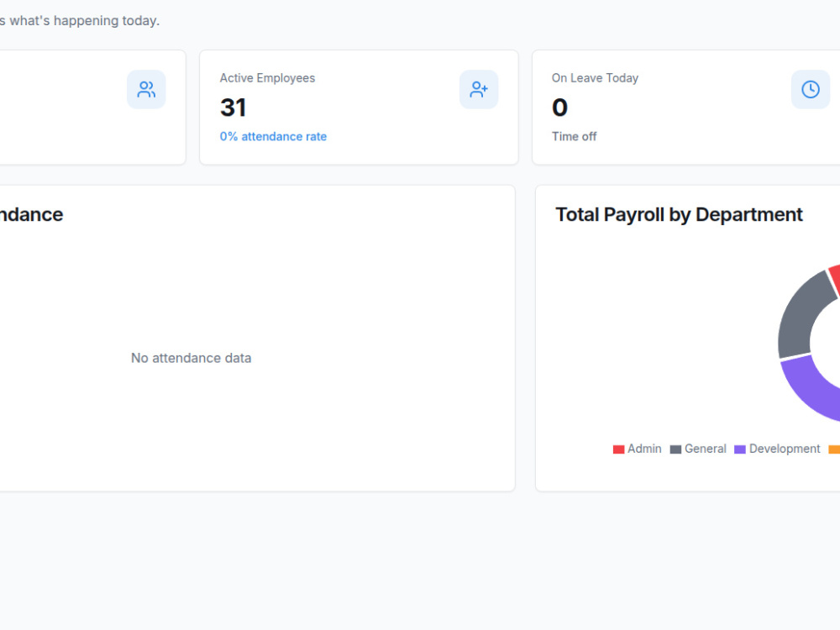Click the Total Payroll by Department heading
840x630 pixels.
679,215
